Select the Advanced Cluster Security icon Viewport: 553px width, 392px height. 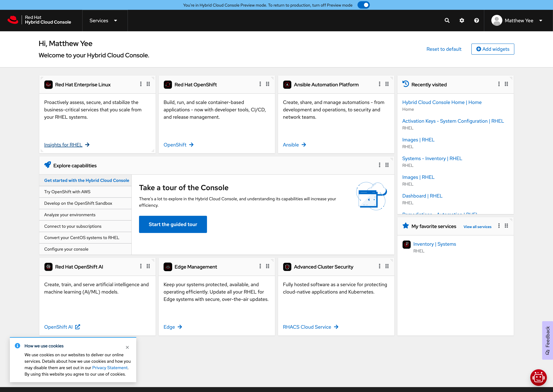click(287, 267)
